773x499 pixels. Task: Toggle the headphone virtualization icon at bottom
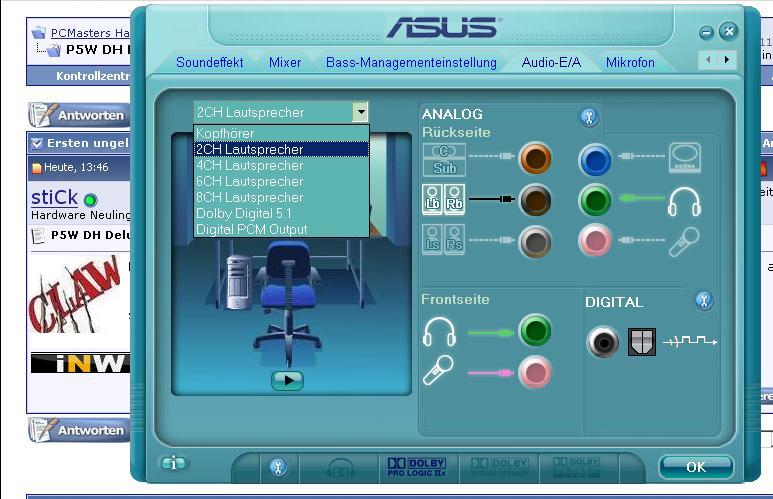tap(341, 467)
